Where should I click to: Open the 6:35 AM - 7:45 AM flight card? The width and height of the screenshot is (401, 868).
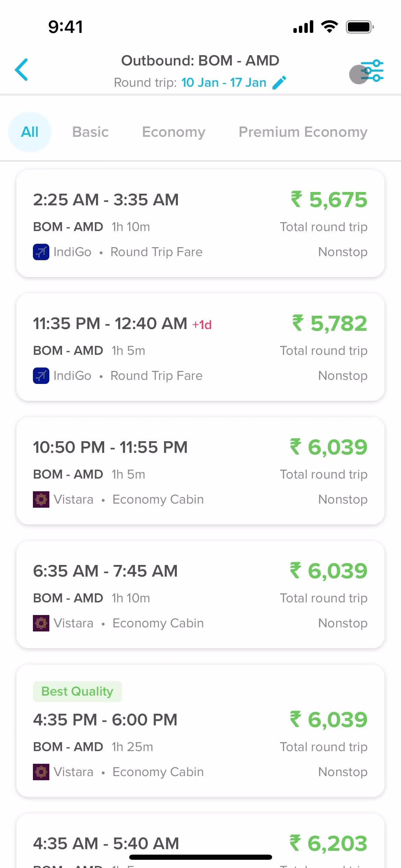[x=200, y=594]
